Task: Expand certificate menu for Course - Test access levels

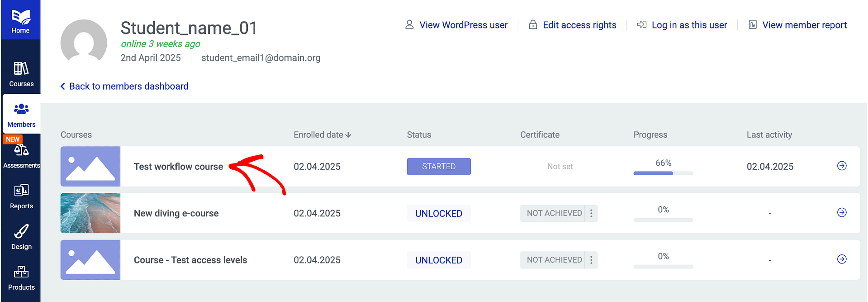Action: [x=591, y=260]
